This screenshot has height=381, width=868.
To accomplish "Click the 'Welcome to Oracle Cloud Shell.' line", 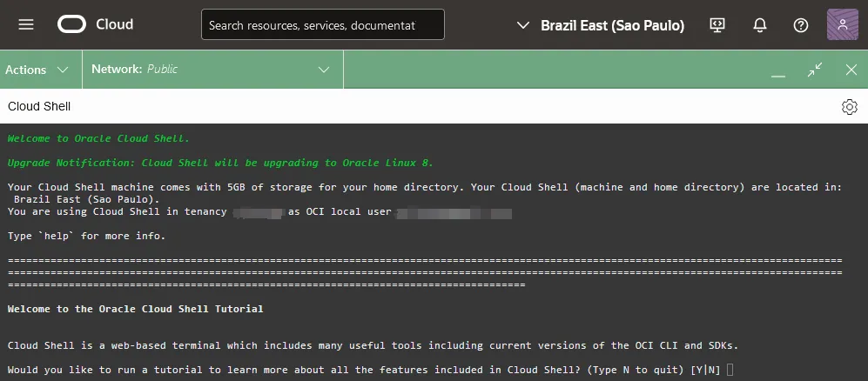I will click(x=98, y=138).
